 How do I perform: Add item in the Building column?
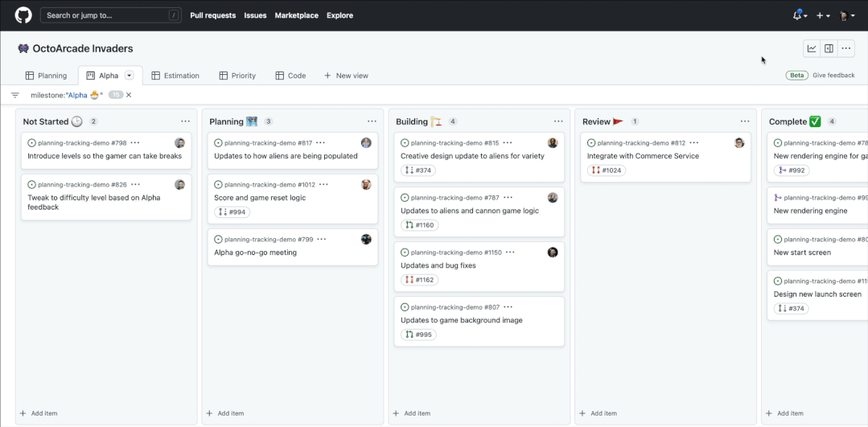(x=412, y=413)
